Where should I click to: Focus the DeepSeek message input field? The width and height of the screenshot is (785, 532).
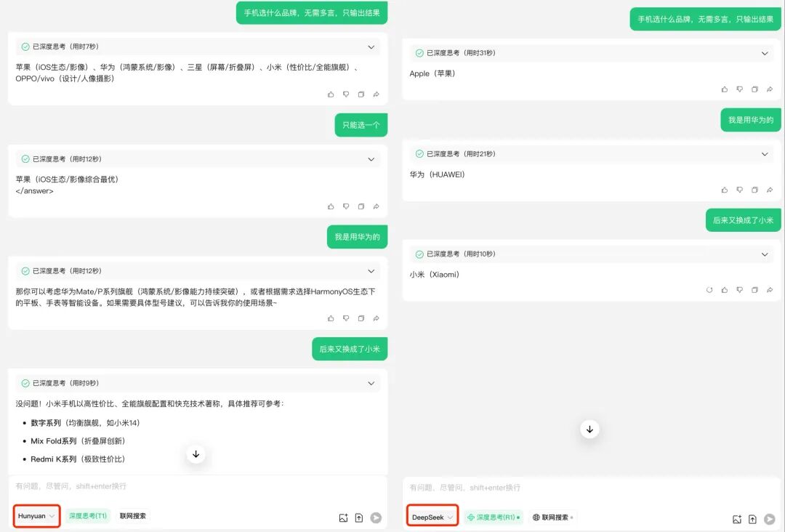click(x=591, y=488)
